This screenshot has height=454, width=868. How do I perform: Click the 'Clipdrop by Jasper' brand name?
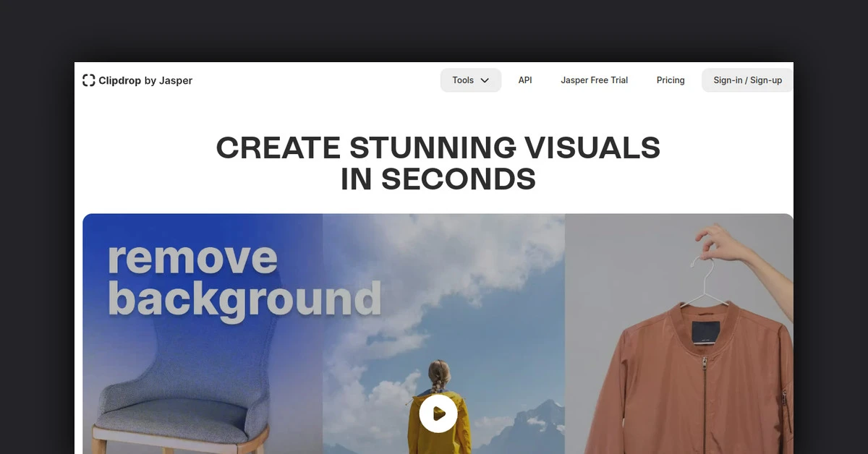click(145, 80)
